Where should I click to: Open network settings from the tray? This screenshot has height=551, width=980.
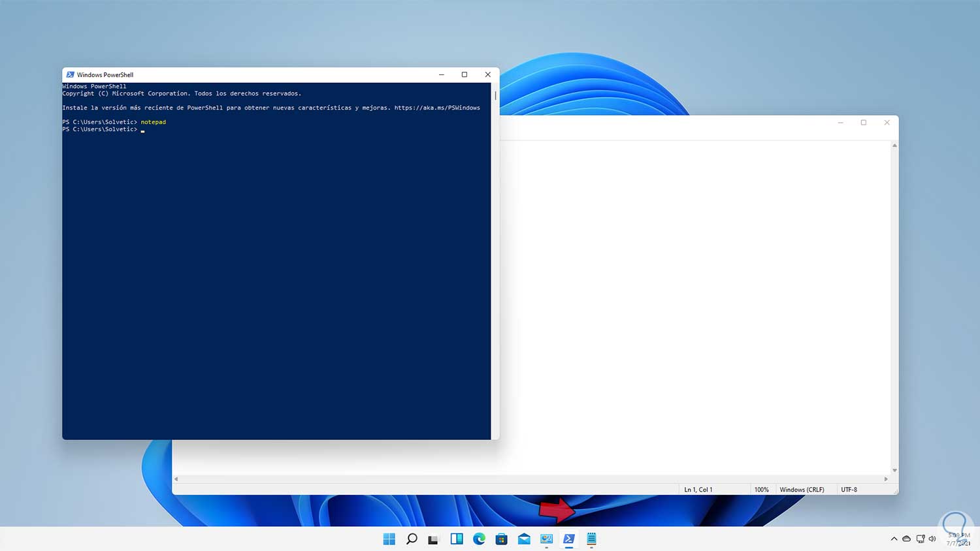coord(921,539)
